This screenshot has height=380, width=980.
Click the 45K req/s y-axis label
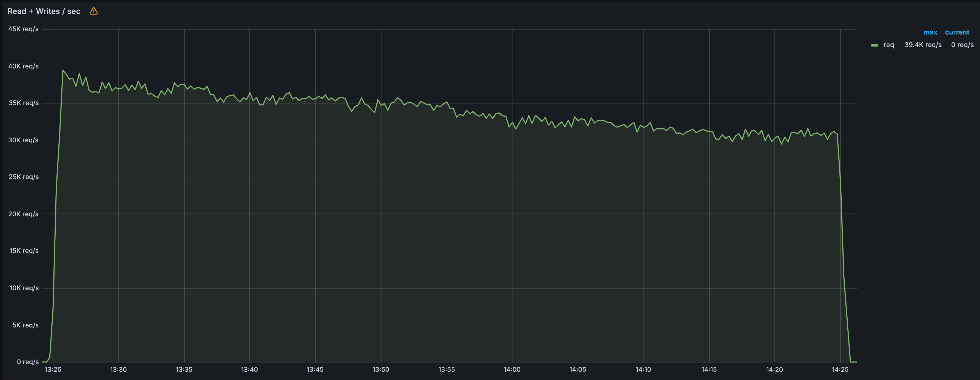tap(23, 29)
